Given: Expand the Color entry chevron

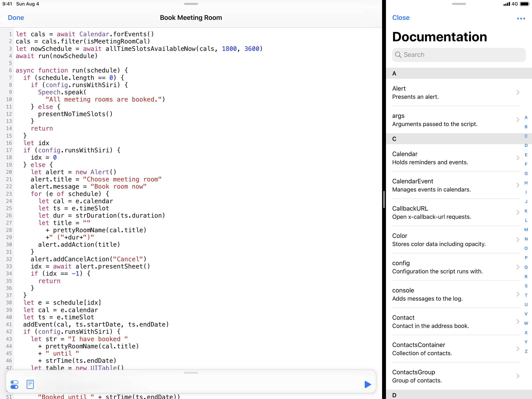Looking at the screenshot, I should (518, 240).
